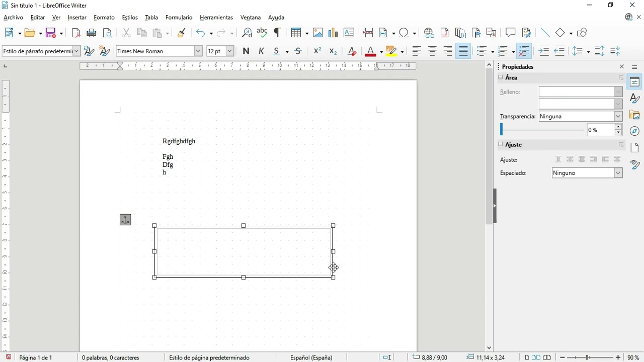Open the paragraph style dropdown
The width and height of the screenshot is (644, 362).
(76, 51)
